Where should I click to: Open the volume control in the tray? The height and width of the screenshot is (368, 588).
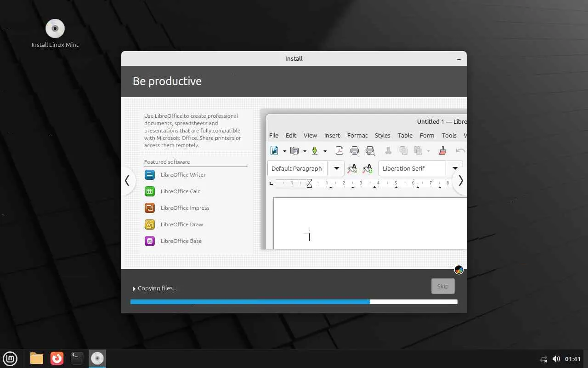(556, 359)
